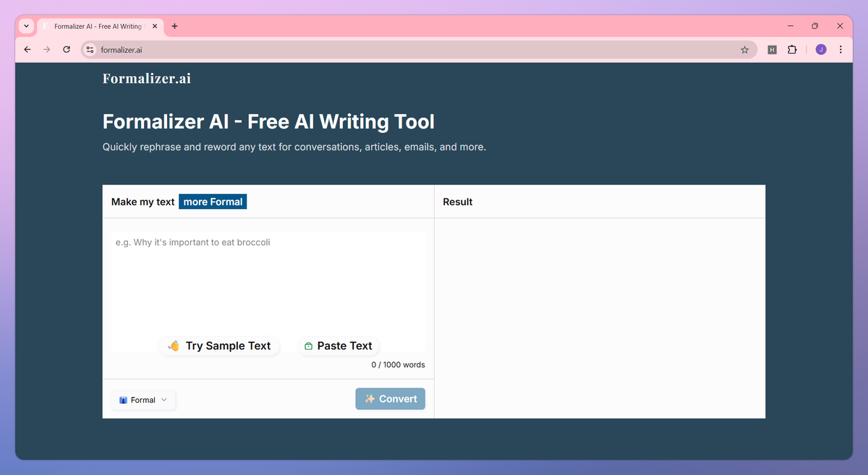
Task: Switch to the Formalizer AI tab
Action: pyautogui.click(x=98, y=26)
